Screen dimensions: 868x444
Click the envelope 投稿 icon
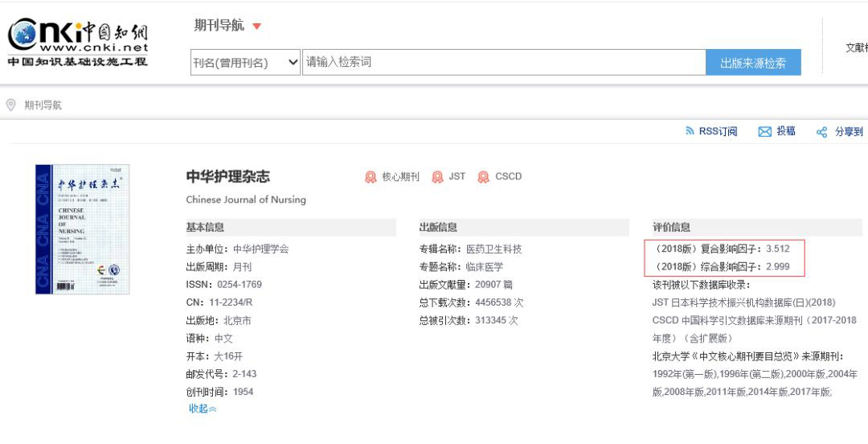[x=764, y=132]
